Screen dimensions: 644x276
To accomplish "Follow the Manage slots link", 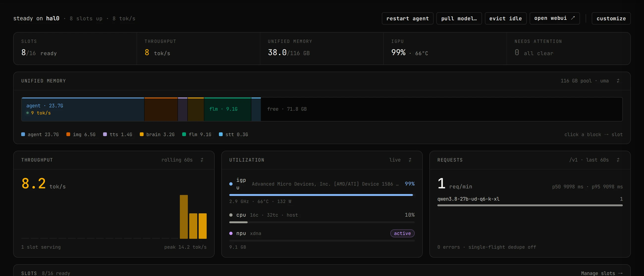I will point(601,273).
